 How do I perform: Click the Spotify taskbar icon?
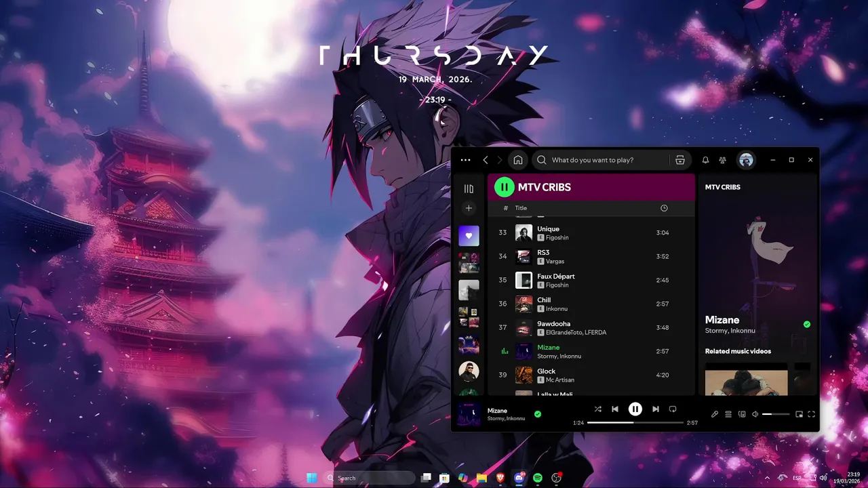click(x=538, y=478)
